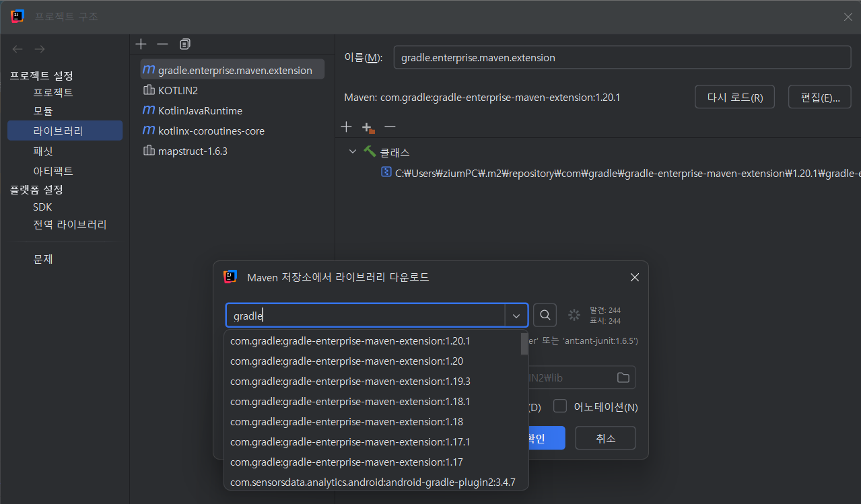Screen dimensions: 861x504
Task: Click the Maven coordinate text under the name field
Action: (x=482, y=98)
